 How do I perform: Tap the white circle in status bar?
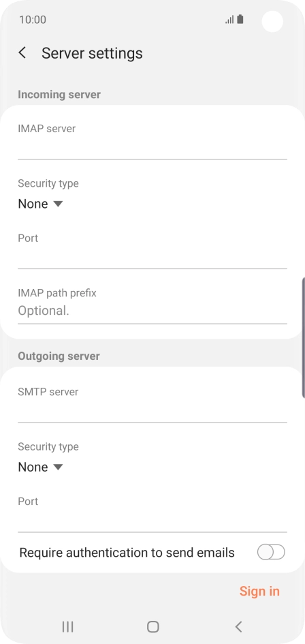272,21
